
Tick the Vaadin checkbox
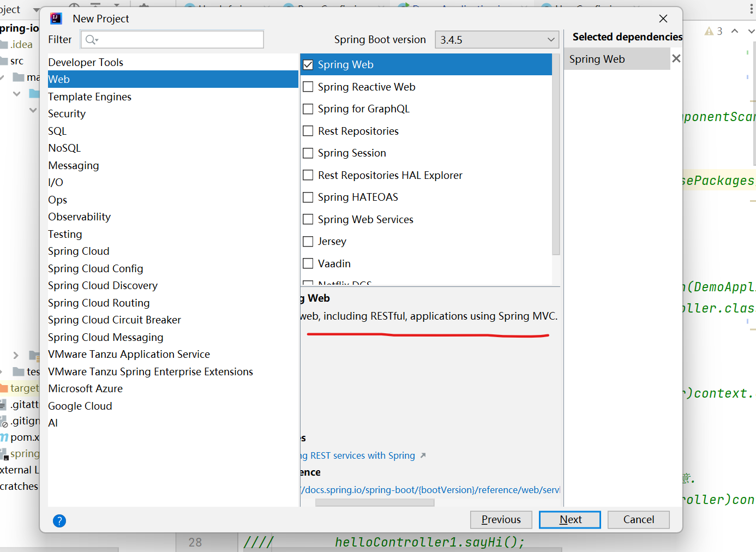click(308, 263)
